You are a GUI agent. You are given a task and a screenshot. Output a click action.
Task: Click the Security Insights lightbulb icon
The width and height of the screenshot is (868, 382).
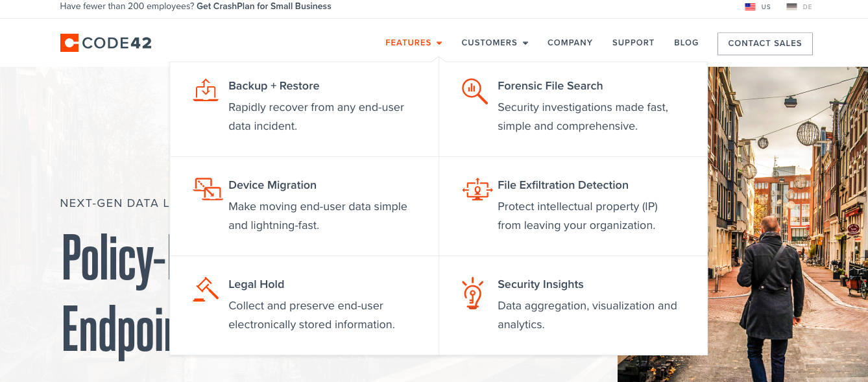[x=473, y=292]
